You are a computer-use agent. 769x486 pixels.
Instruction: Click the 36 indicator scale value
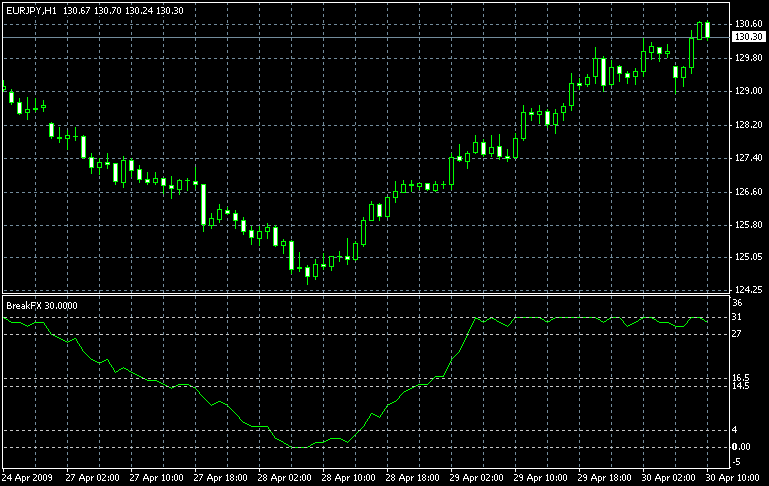737,303
